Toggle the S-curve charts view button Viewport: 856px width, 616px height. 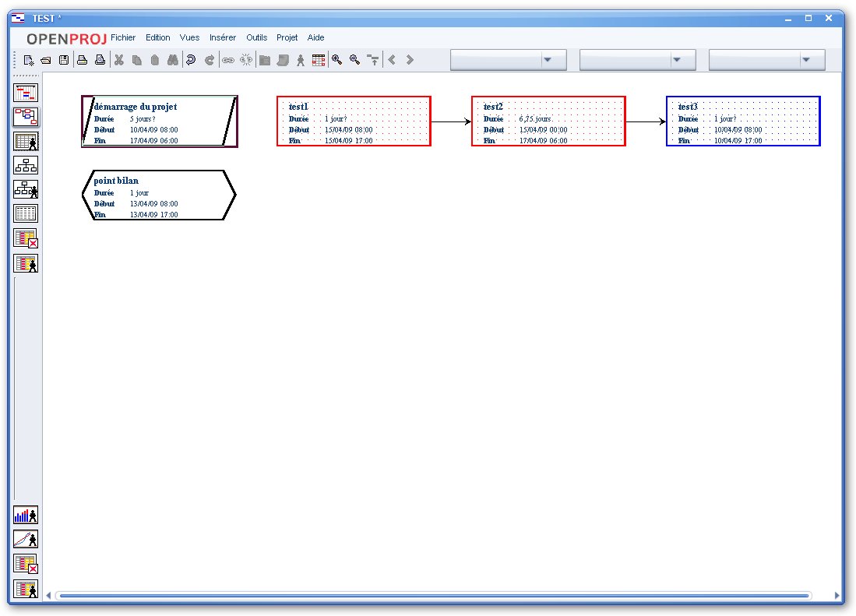26,540
